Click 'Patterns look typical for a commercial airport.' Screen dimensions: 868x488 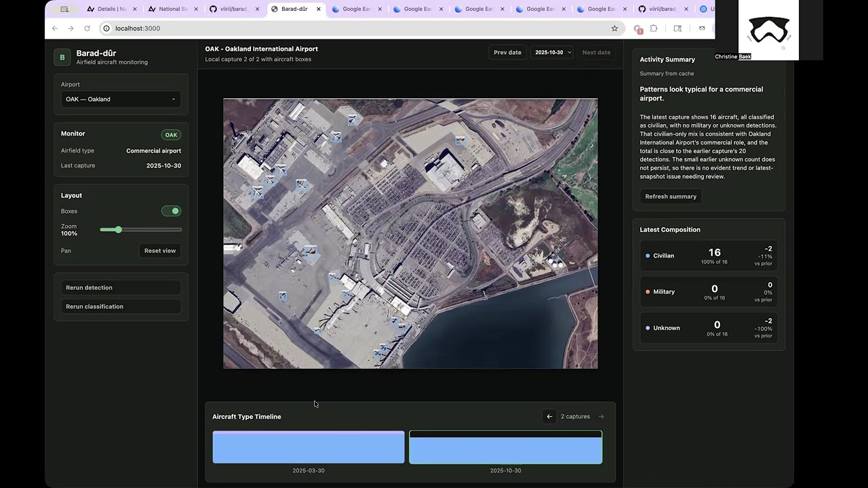point(701,94)
